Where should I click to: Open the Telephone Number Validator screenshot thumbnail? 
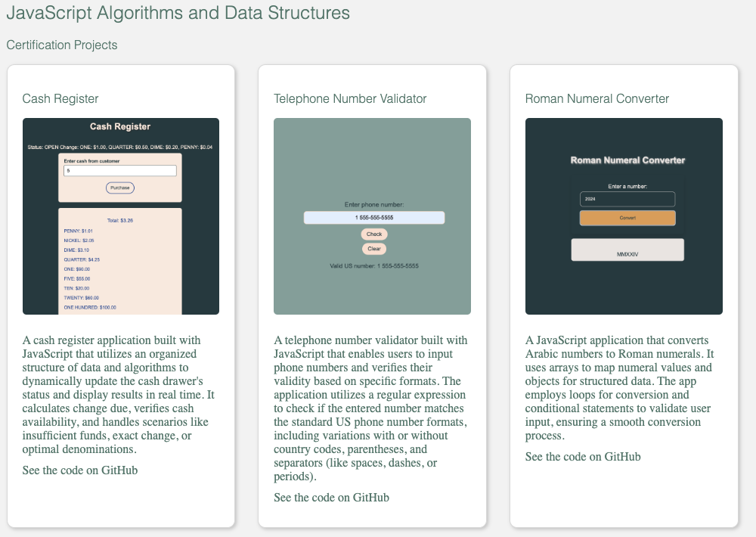[x=372, y=216]
